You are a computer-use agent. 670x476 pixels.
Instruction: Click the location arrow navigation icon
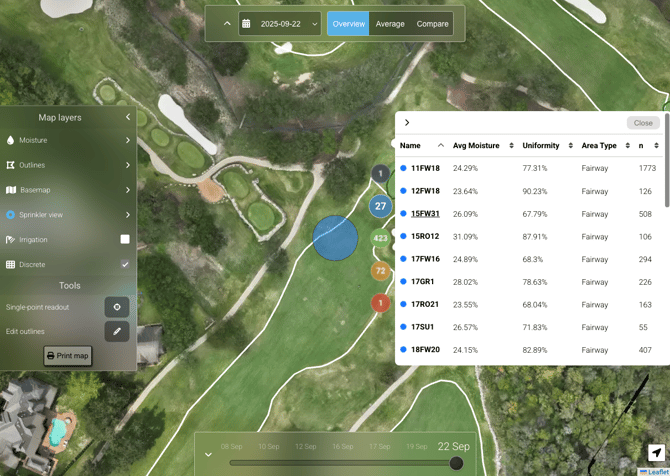[656, 453]
